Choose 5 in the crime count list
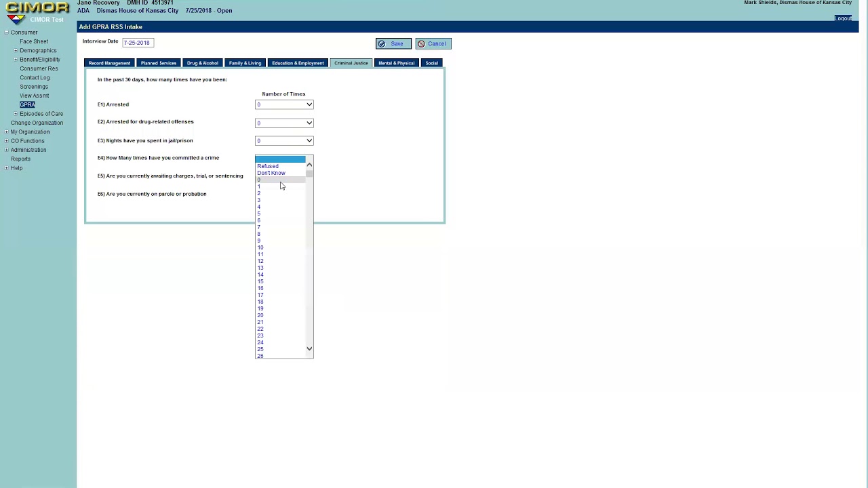The image size is (868, 488). (x=280, y=213)
